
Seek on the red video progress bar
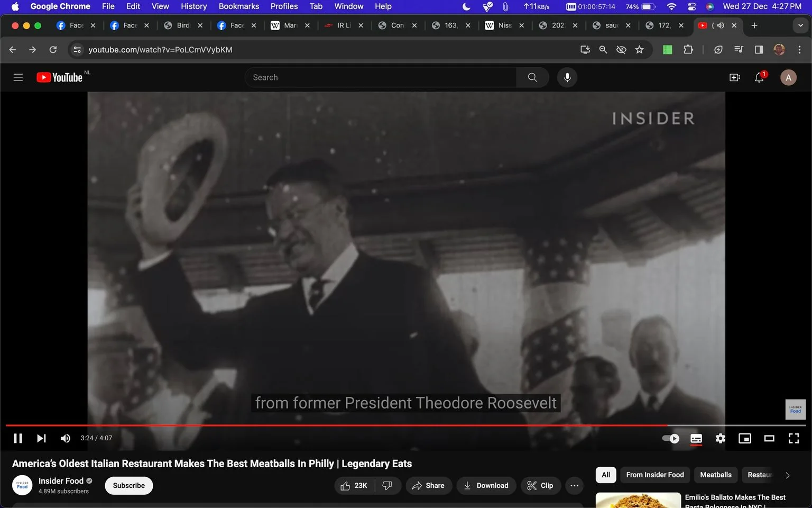pos(406,425)
